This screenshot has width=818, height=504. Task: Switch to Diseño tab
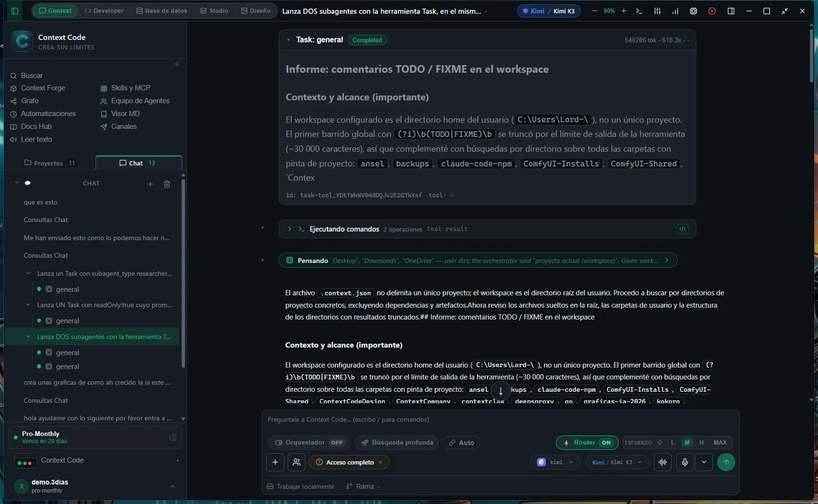pos(256,10)
